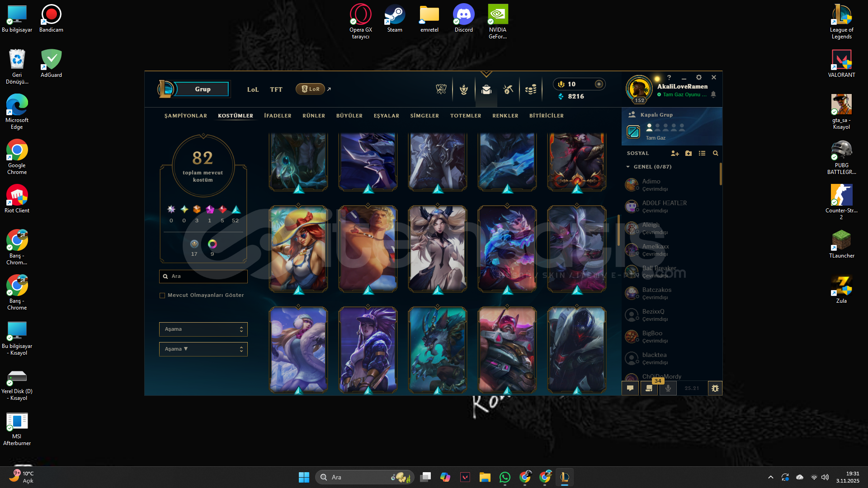Open the first Aşama dropdown
868x488 pixels.
coord(203,329)
